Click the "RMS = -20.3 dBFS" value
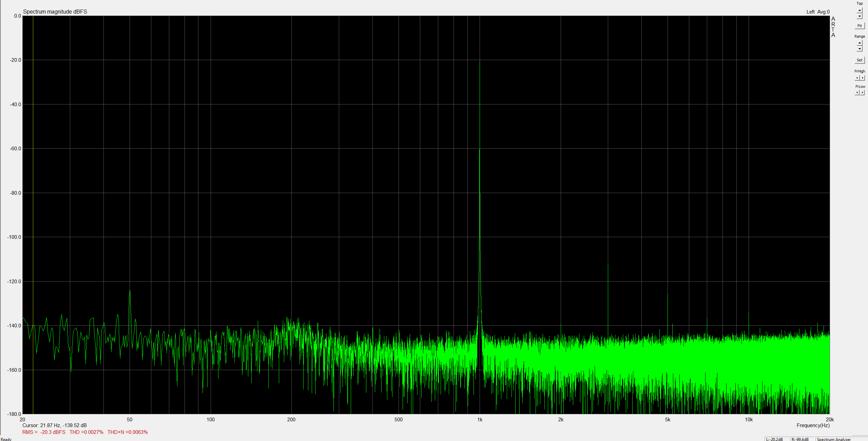The width and height of the screenshot is (868, 441). pyautogui.click(x=44, y=432)
